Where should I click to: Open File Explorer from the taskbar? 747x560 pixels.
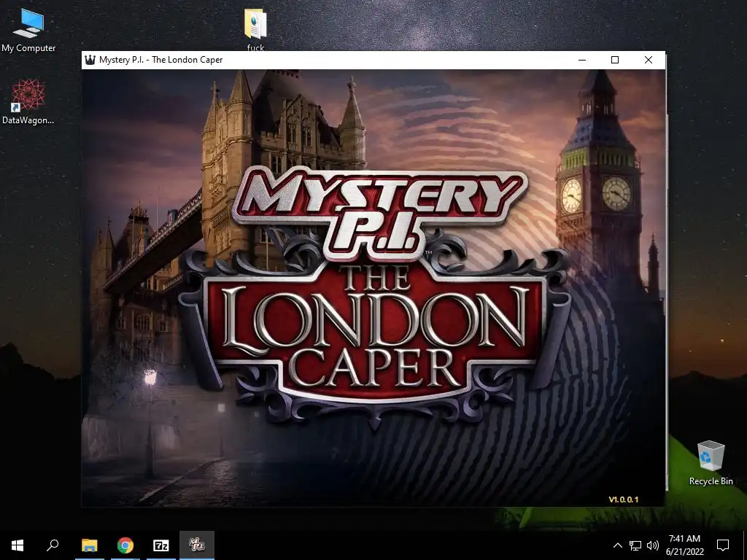click(x=90, y=545)
